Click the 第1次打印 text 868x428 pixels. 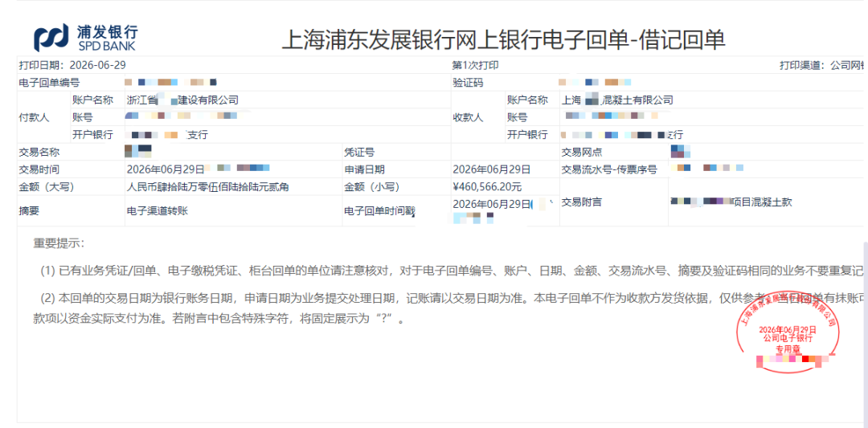pos(475,65)
